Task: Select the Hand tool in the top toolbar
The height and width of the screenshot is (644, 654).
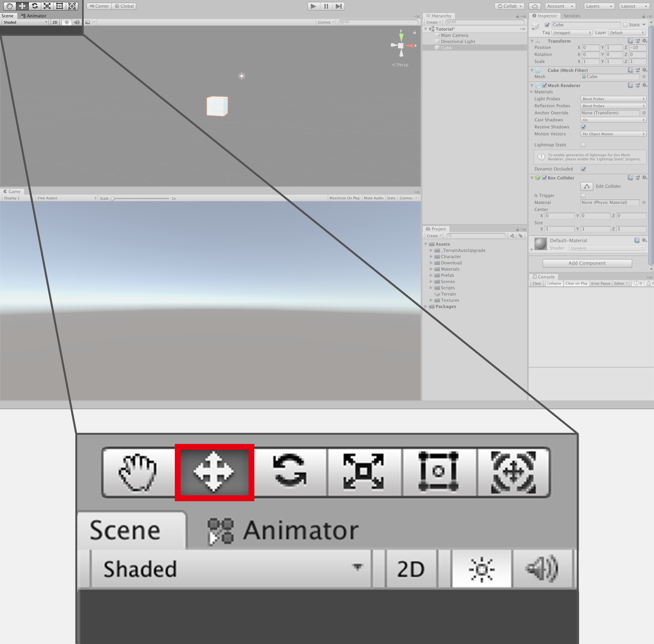Action: (10, 6)
